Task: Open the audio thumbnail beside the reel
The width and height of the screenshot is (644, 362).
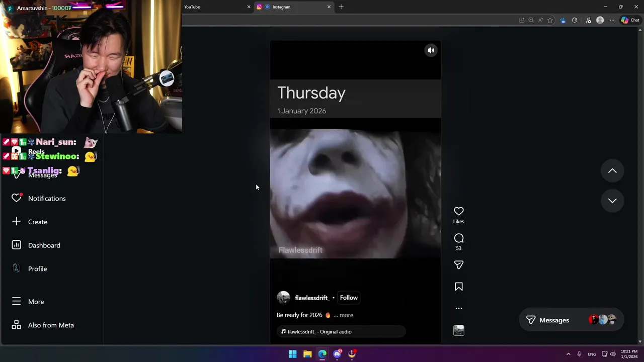Action: pyautogui.click(x=459, y=330)
